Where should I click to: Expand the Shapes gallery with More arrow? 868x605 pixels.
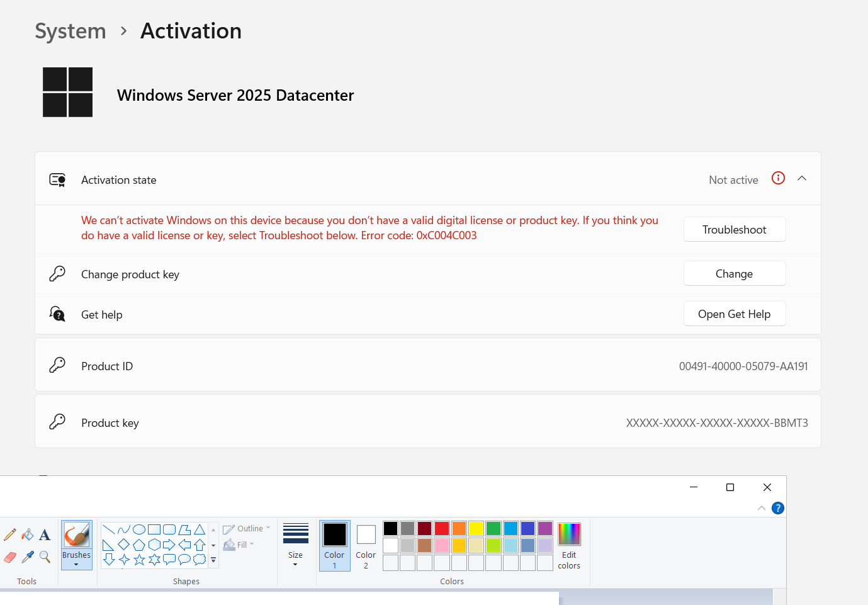coord(213,560)
